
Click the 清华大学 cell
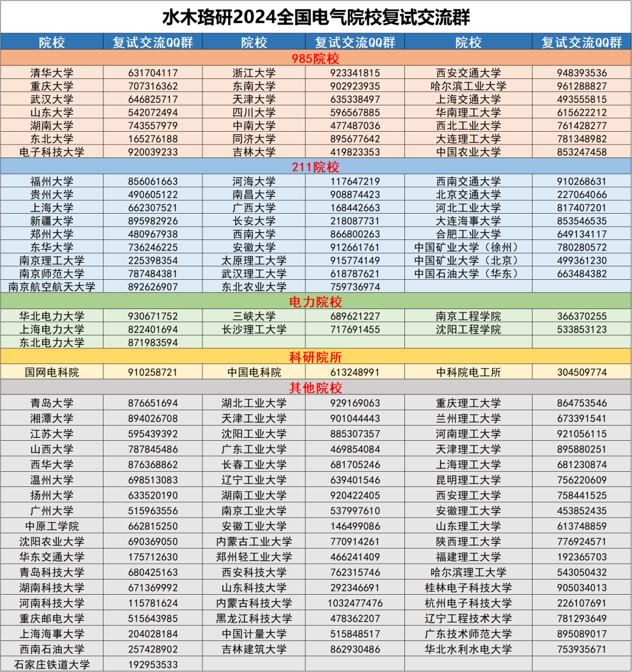pos(52,73)
